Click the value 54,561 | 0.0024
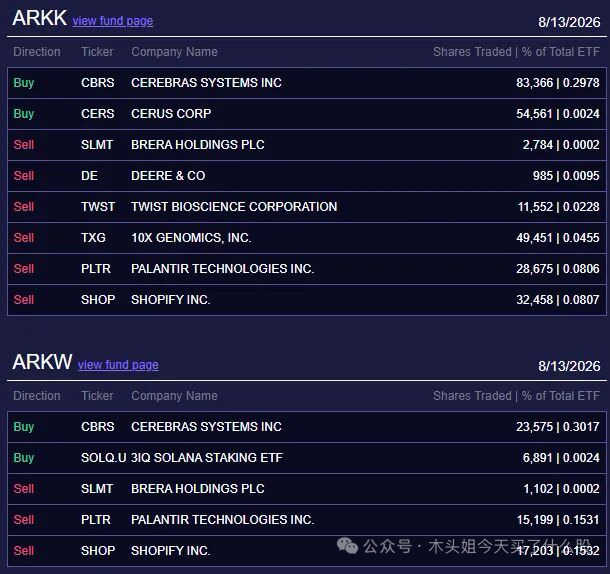 pyautogui.click(x=557, y=114)
